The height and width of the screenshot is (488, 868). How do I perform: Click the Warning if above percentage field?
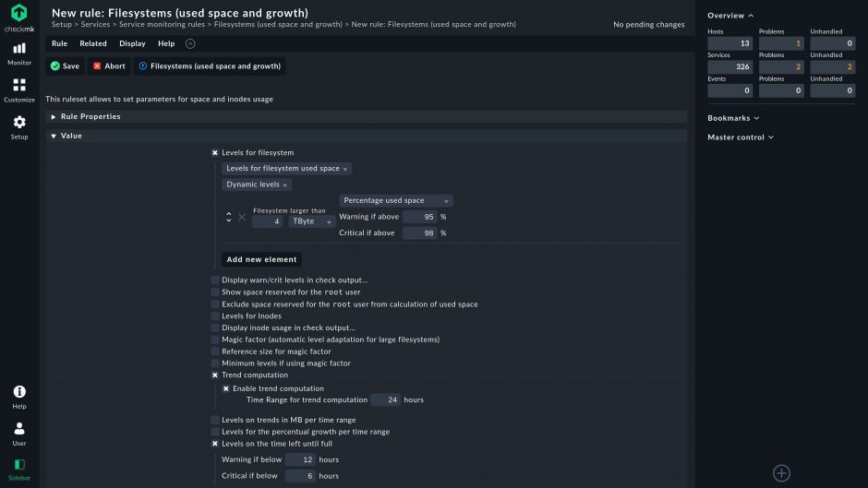point(420,217)
